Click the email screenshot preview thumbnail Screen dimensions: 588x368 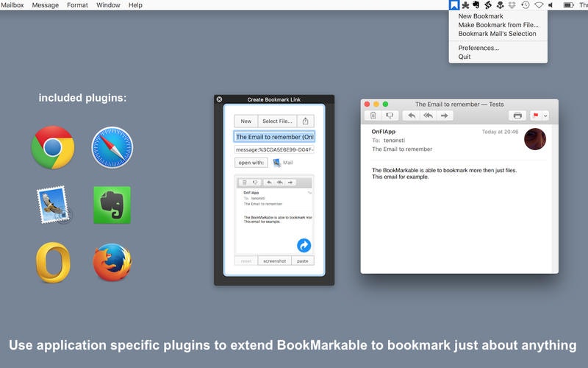pyautogui.click(x=274, y=215)
